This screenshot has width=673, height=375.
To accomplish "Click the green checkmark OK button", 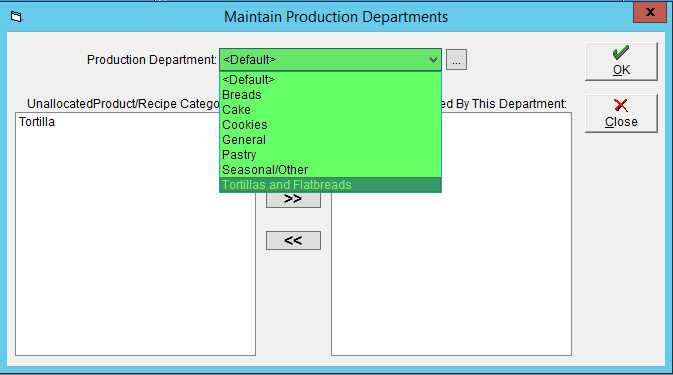I will click(x=621, y=61).
